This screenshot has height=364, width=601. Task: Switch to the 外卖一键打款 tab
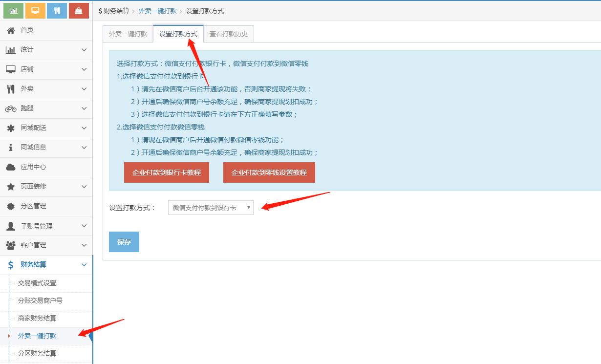coord(128,34)
